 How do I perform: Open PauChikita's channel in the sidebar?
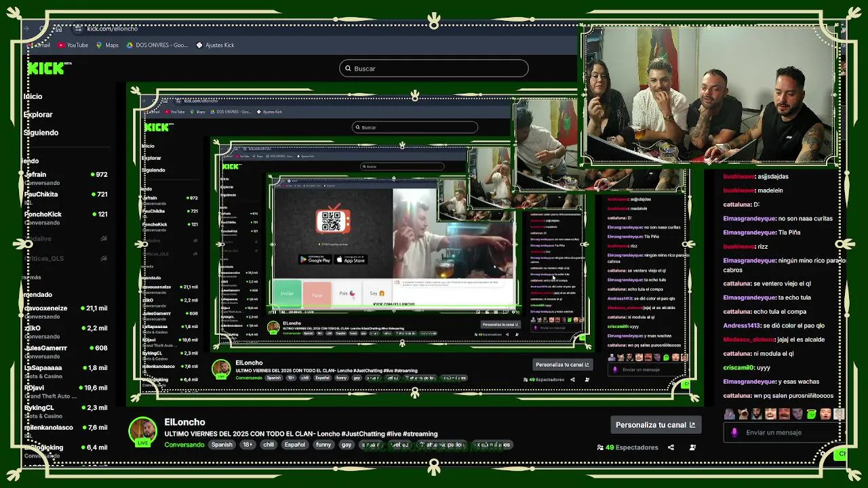pyautogui.click(x=66, y=198)
